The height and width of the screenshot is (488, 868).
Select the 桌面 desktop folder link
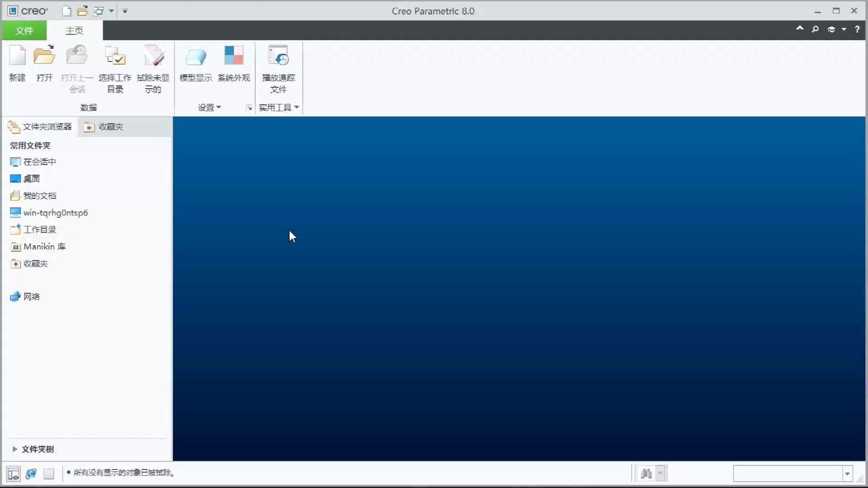click(x=31, y=178)
